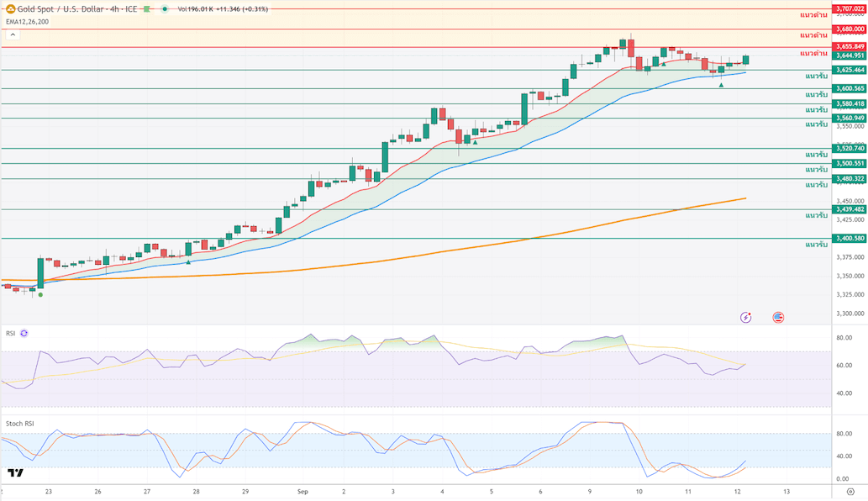Click the +11.346 (+0.31%) change value
868x501 pixels.
[x=242, y=9]
